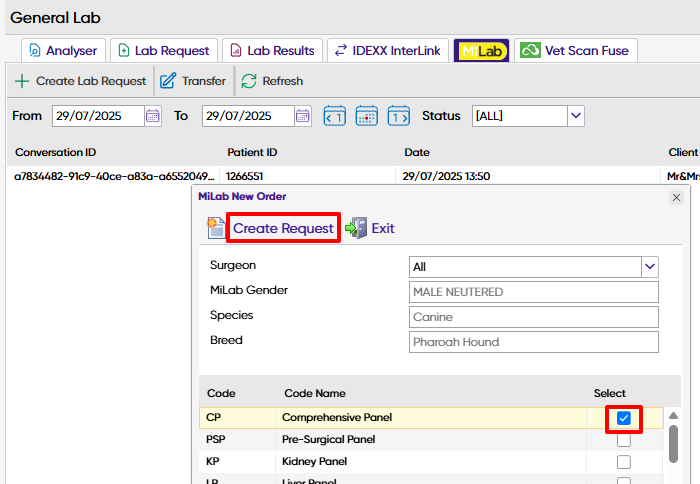Screen dimensions: 700x484
Task: Click Exit in MiLab New Order
Action: [383, 228]
